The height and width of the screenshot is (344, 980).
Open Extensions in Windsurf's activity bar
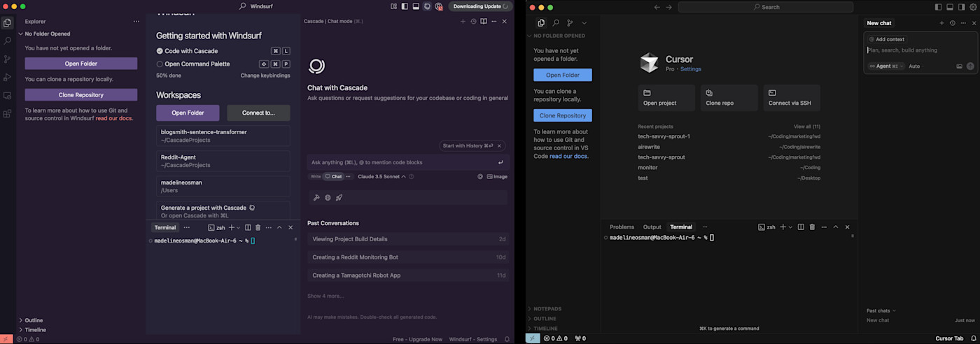[x=7, y=113]
